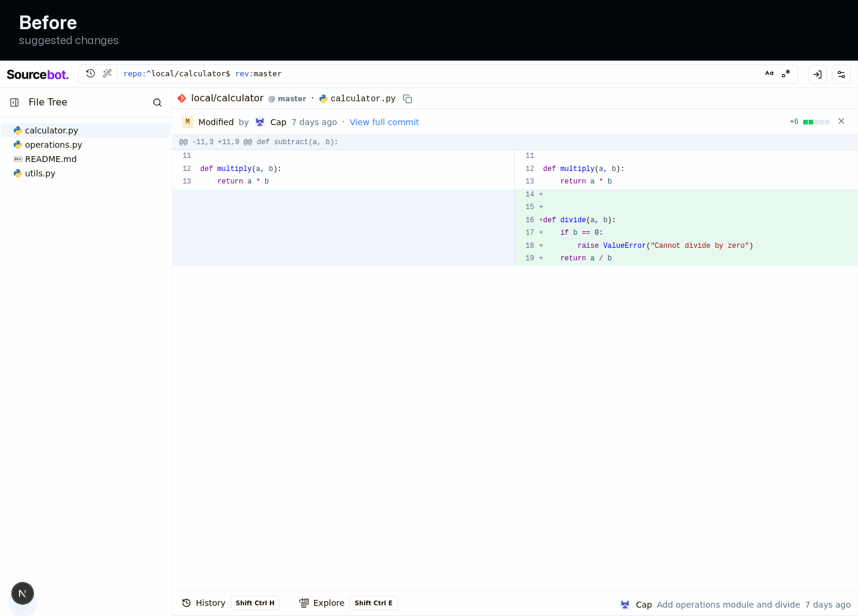Viewport: 858px width, 616px height.
Task: Click the 7 days ago timestamp in diff header
Action: point(314,122)
